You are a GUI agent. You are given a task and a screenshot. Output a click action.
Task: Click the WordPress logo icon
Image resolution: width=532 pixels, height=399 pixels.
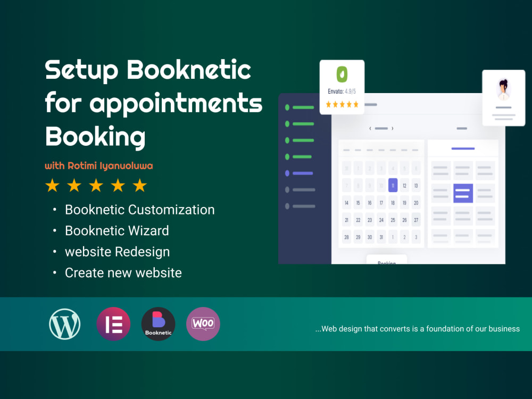64,323
